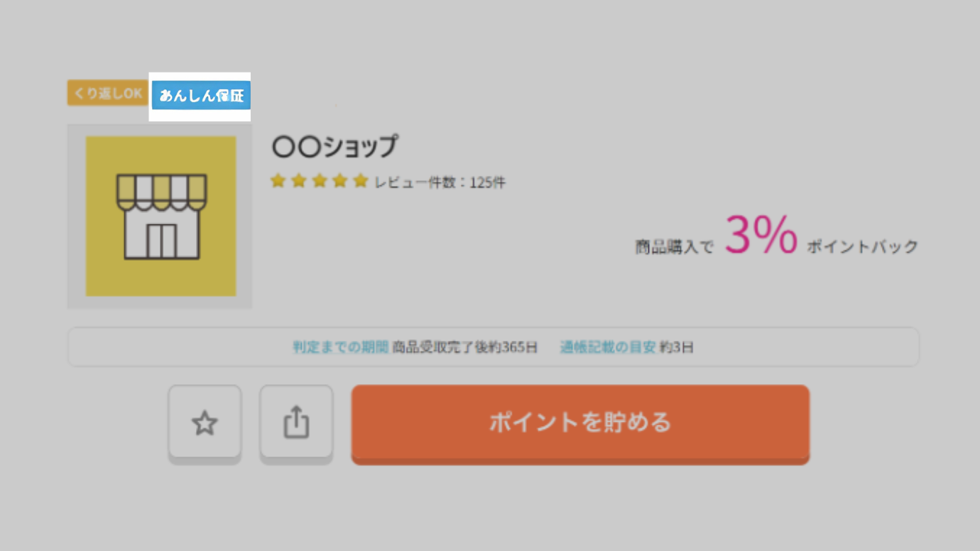Select the くり返しOK badge
980x551 pixels.
point(107,93)
